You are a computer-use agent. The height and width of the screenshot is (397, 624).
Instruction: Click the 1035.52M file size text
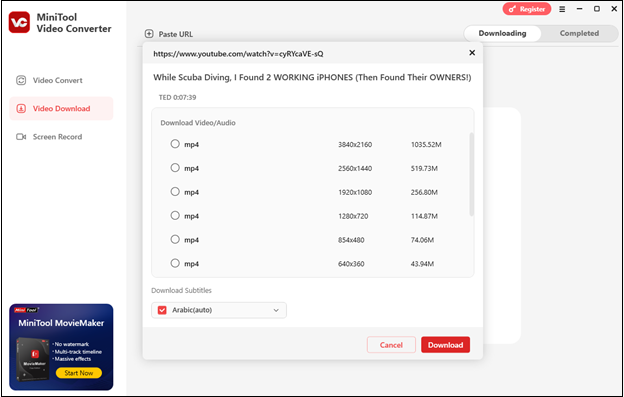tap(426, 145)
